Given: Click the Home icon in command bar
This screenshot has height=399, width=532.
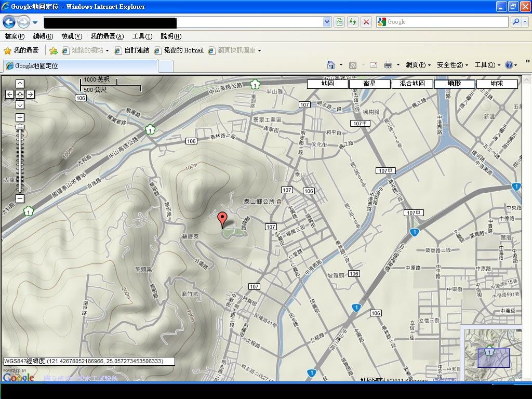Looking at the screenshot, I should tap(330, 65).
